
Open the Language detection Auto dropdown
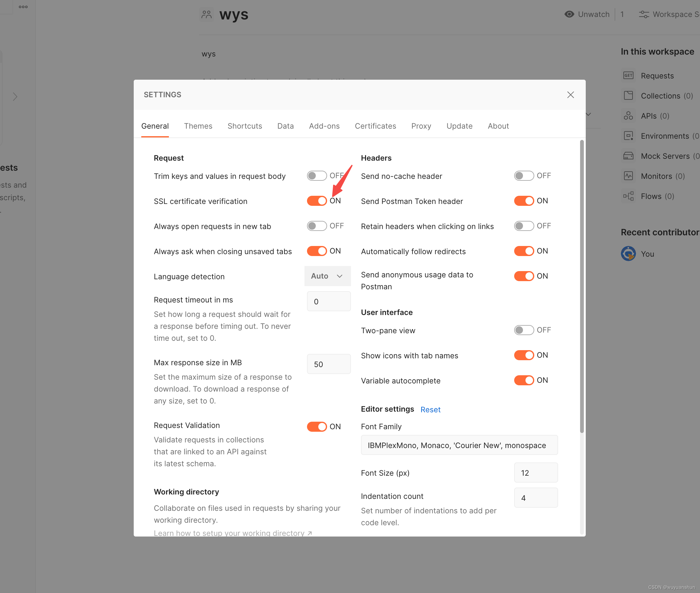[327, 276]
